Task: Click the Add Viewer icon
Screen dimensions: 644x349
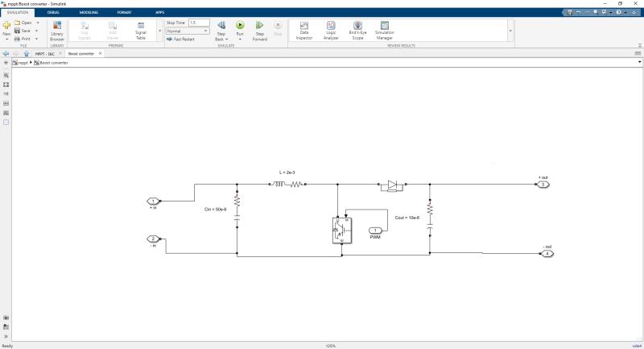Action: pos(113,26)
